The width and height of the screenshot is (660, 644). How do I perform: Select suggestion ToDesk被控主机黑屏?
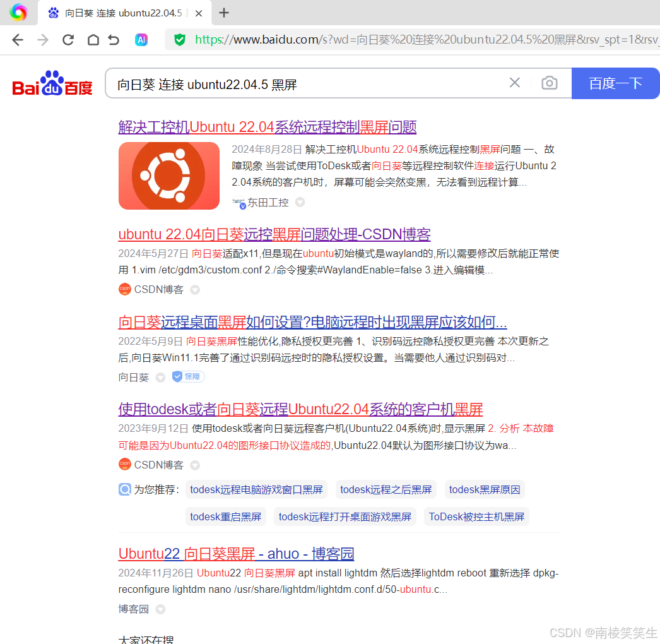click(476, 516)
